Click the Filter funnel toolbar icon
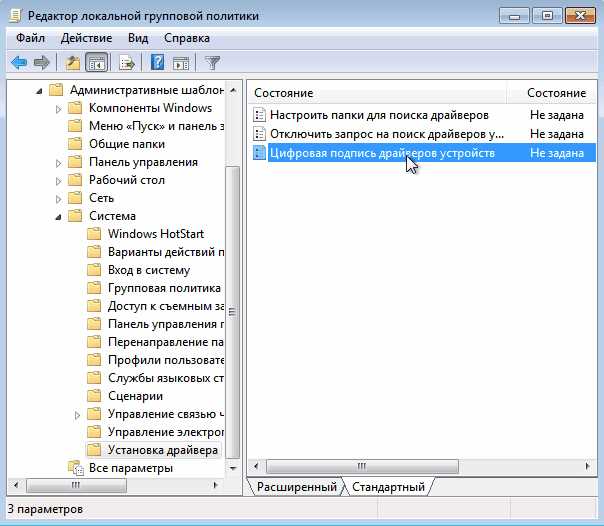This screenshot has height=526, width=604. pos(212,62)
